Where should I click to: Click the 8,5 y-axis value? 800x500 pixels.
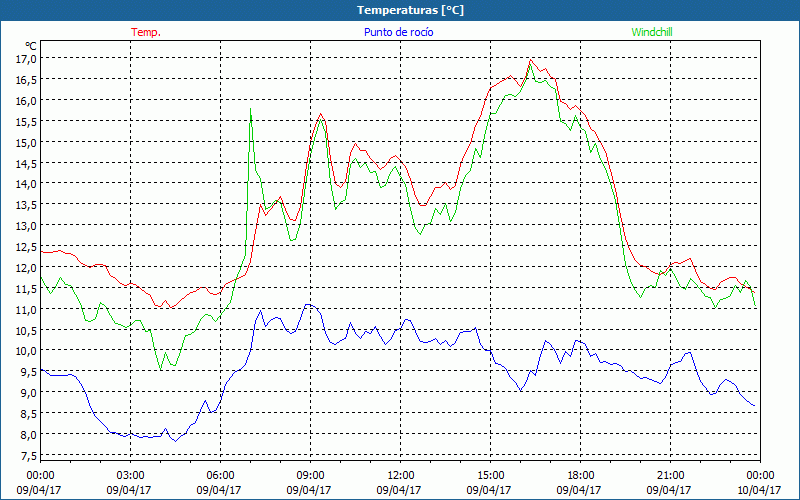[x=30, y=413]
